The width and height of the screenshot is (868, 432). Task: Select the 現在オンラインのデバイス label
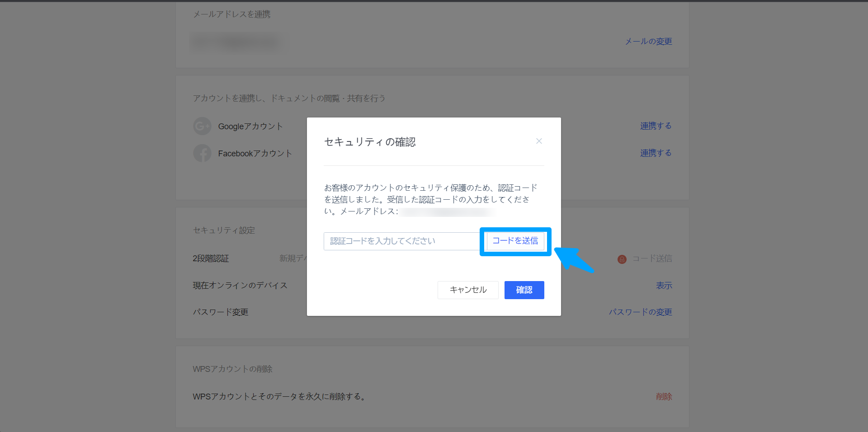[240, 286]
